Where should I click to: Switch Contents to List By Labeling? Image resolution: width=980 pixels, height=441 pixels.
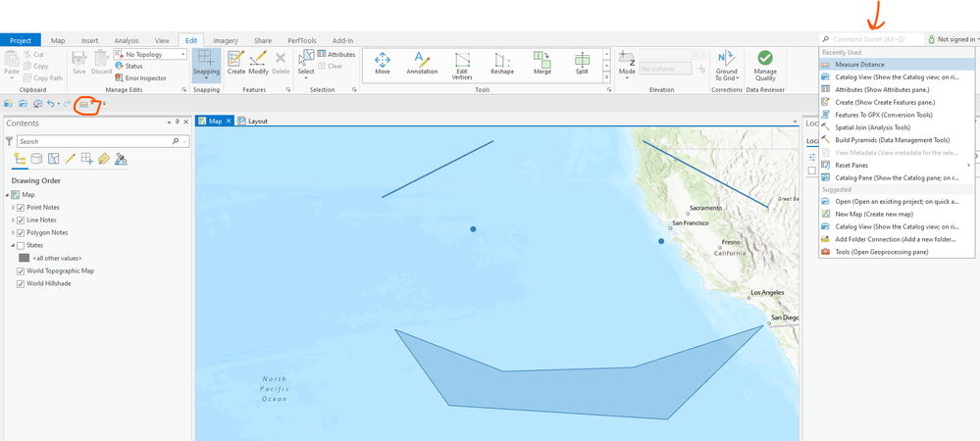pyautogui.click(x=104, y=159)
